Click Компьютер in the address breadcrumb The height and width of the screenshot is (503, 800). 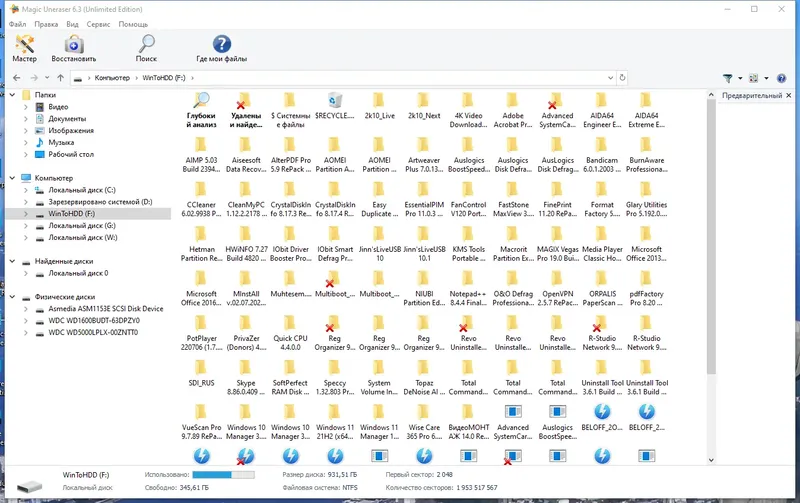(112, 78)
